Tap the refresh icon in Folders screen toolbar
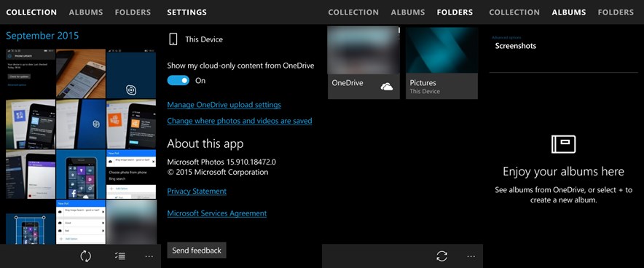The height and width of the screenshot is (268, 644). [x=442, y=256]
